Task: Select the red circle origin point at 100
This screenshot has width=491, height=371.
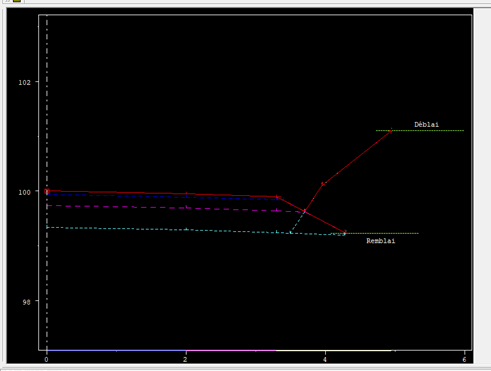Action: point(47,191)
